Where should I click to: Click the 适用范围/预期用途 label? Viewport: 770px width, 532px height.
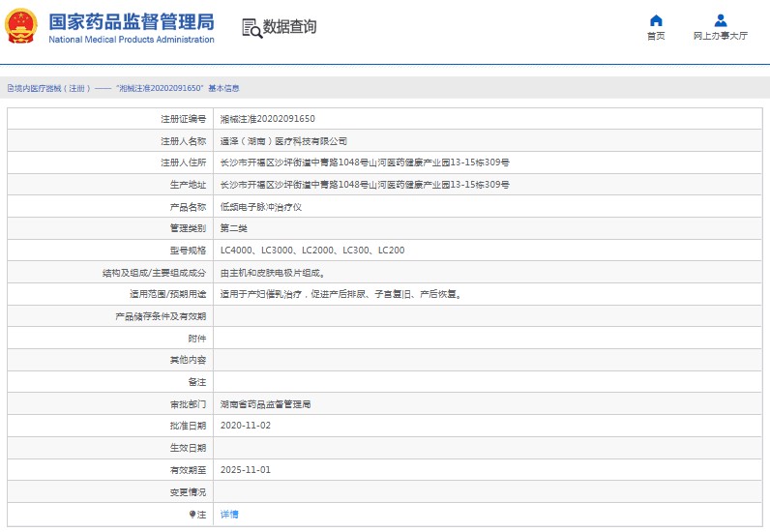point(168,294)
